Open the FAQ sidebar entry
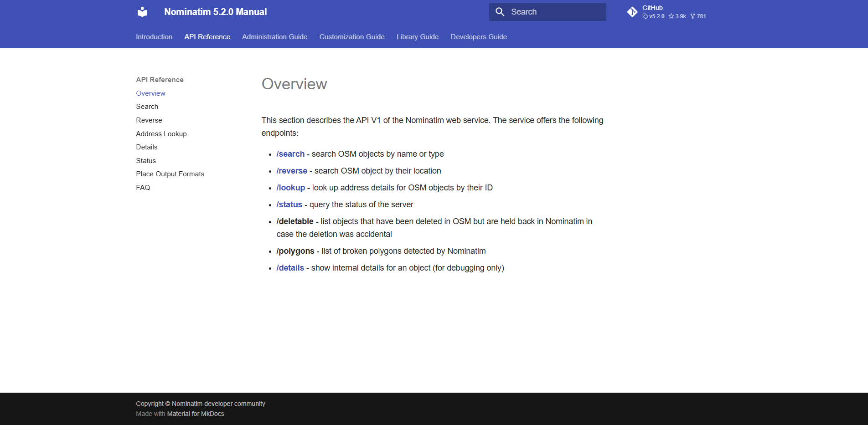The image size is (868, 425). [x=143, y=187]
